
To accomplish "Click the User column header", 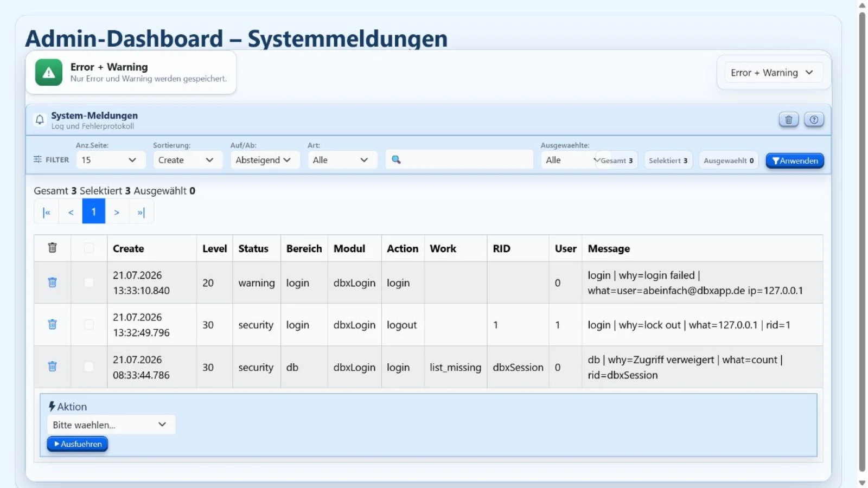I will pyautogui.click(x=565, y=249).
